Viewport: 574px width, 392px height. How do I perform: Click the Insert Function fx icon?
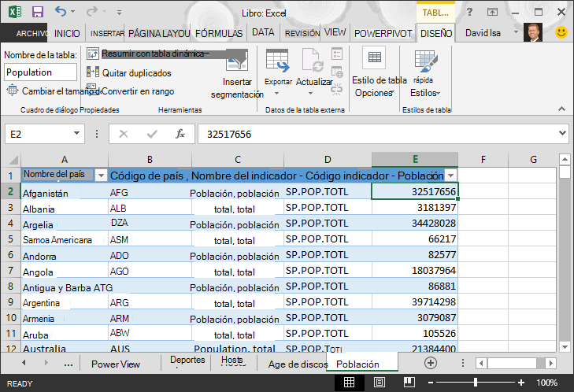(x=180, y=134)
